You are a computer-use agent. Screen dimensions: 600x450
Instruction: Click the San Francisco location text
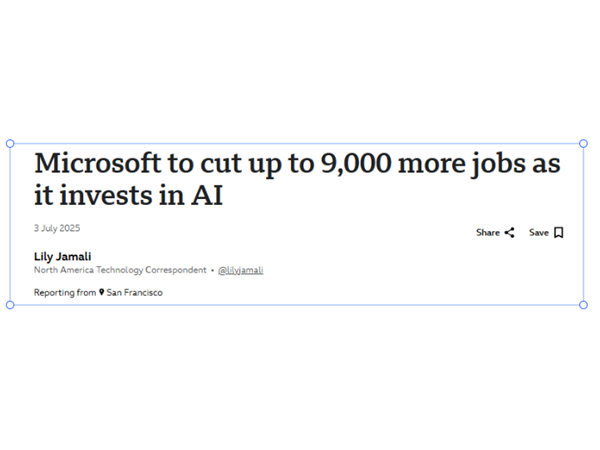coord(135,293)
